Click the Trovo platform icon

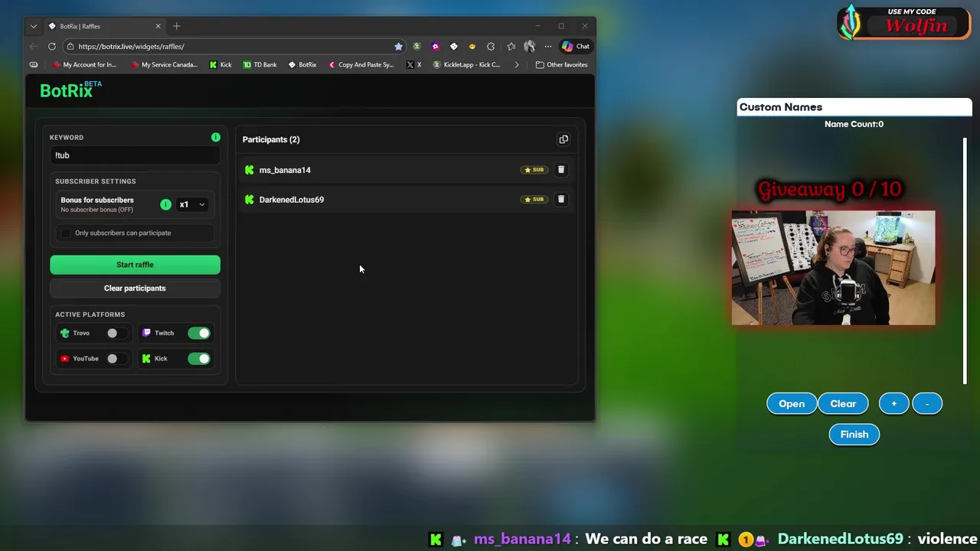[x=65, y=333]
